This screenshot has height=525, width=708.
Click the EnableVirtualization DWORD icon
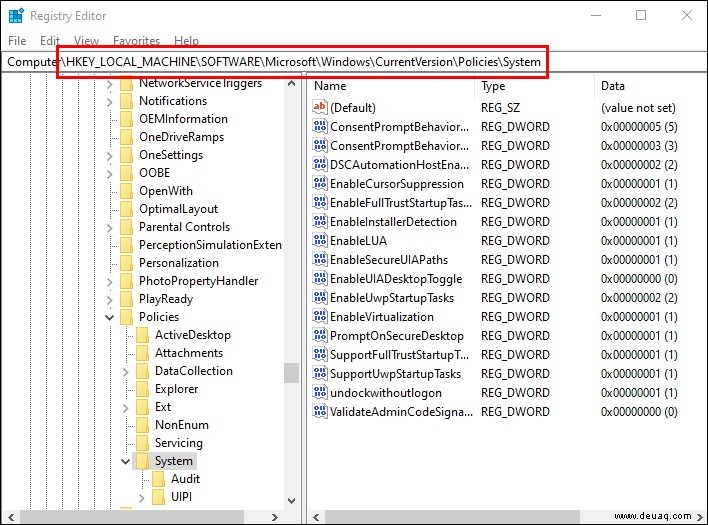tap(320, 316)
